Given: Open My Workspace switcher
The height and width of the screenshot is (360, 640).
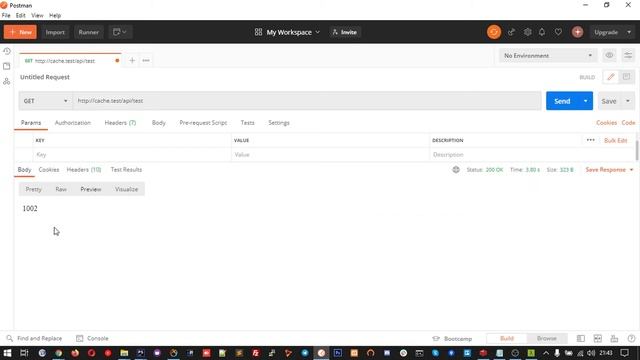Looking at the screenshot, I should click(x=287, y=32).
